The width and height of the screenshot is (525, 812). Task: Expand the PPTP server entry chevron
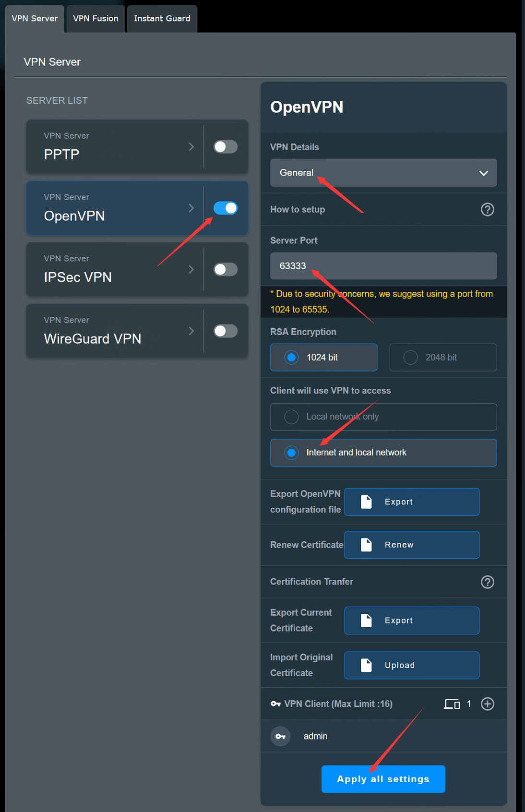(x=191, y=147)
